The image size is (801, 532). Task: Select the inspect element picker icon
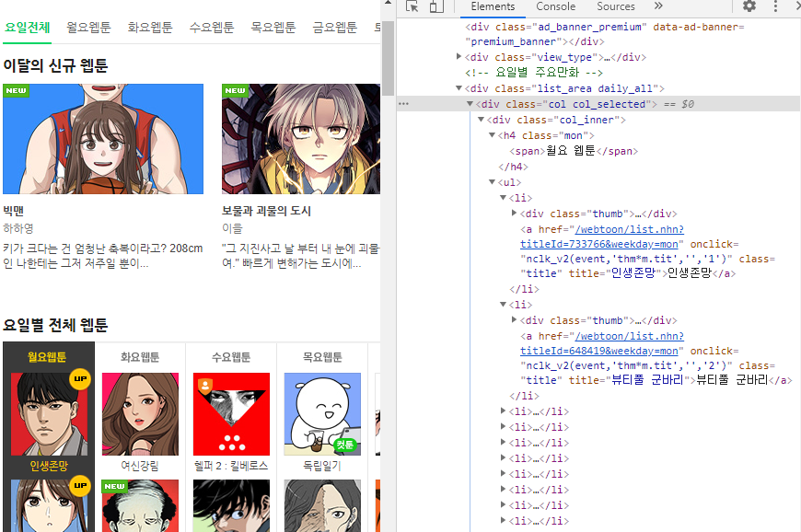(x=412, y=6)
